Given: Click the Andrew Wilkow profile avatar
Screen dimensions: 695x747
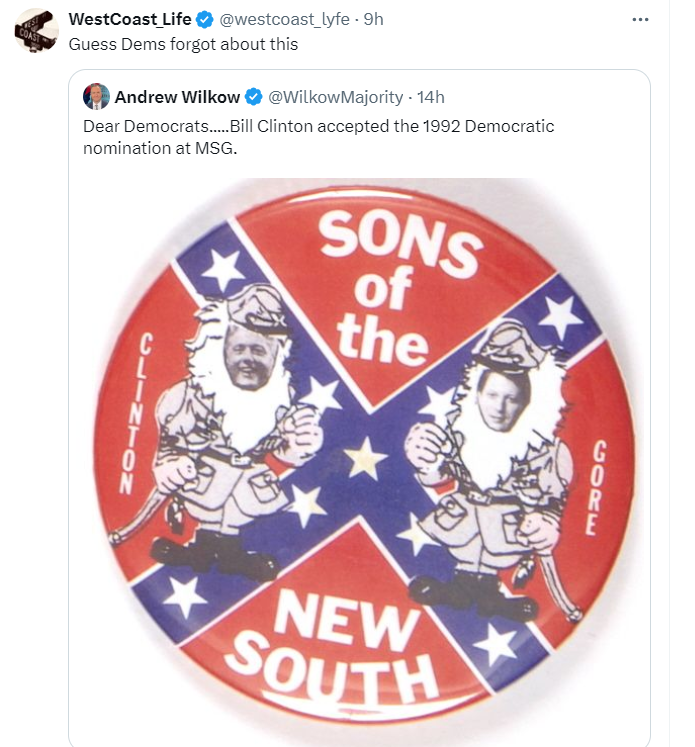Looking at the screenshot, I should click(96, 97).
